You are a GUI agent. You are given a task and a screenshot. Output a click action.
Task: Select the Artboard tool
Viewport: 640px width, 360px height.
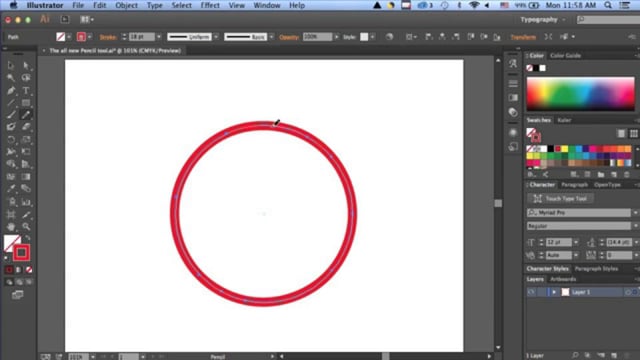pyautogui.click(x=11, y=214)
